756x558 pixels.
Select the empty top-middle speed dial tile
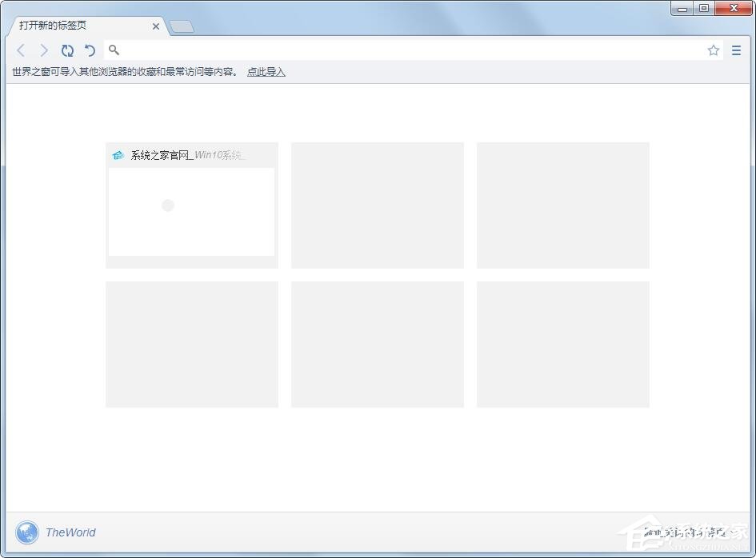(x=378, y=205)
